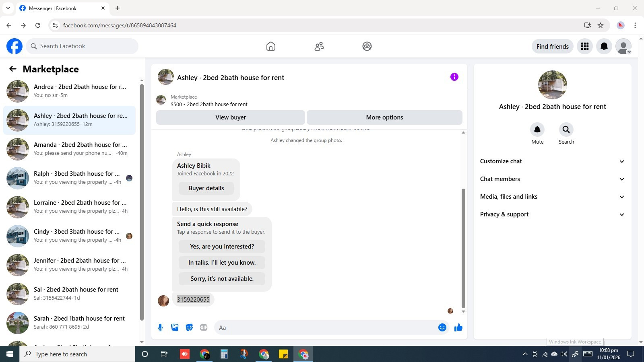
Task: Open the Friends icon in the top navigation
Action: (319, 46)
